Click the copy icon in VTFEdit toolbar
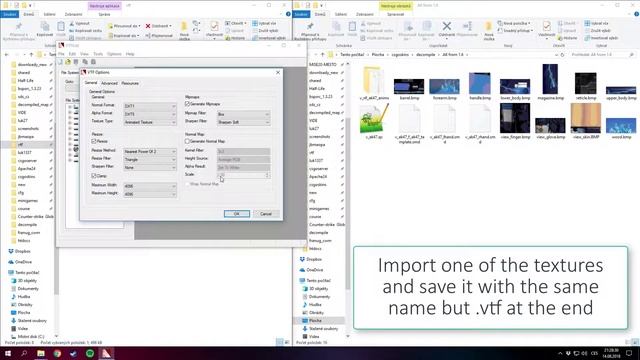 (85, 62)
